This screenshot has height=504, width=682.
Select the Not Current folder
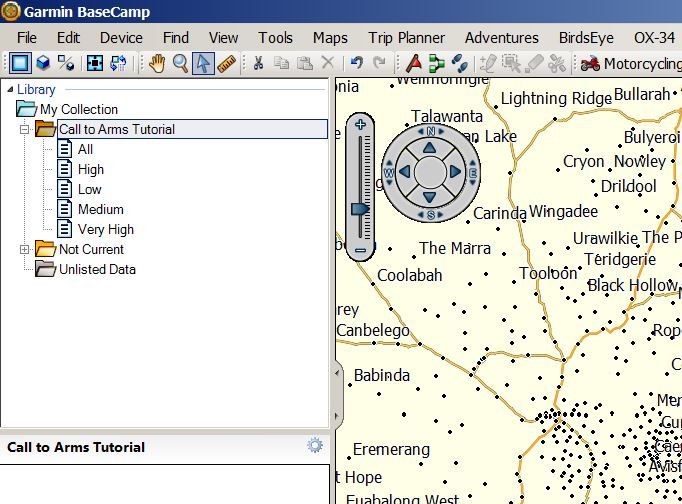(91, 249)
